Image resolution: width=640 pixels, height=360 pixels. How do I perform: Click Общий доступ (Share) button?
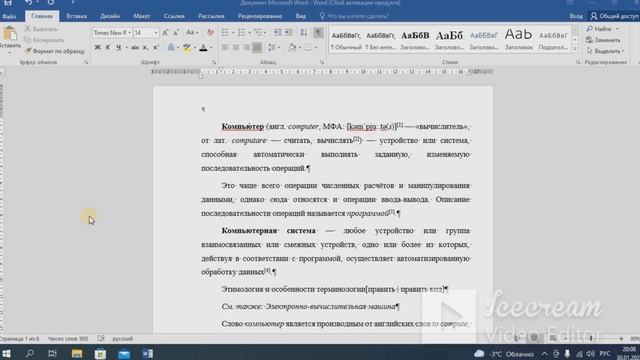tap(614, 16)
